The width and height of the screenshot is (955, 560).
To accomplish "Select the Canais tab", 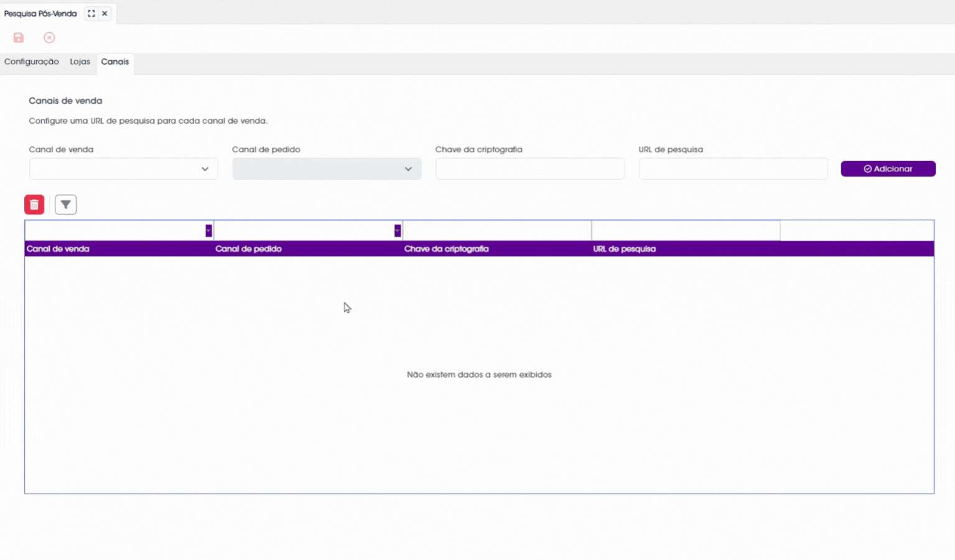I will pyautogui.click(x=115, y=62).
